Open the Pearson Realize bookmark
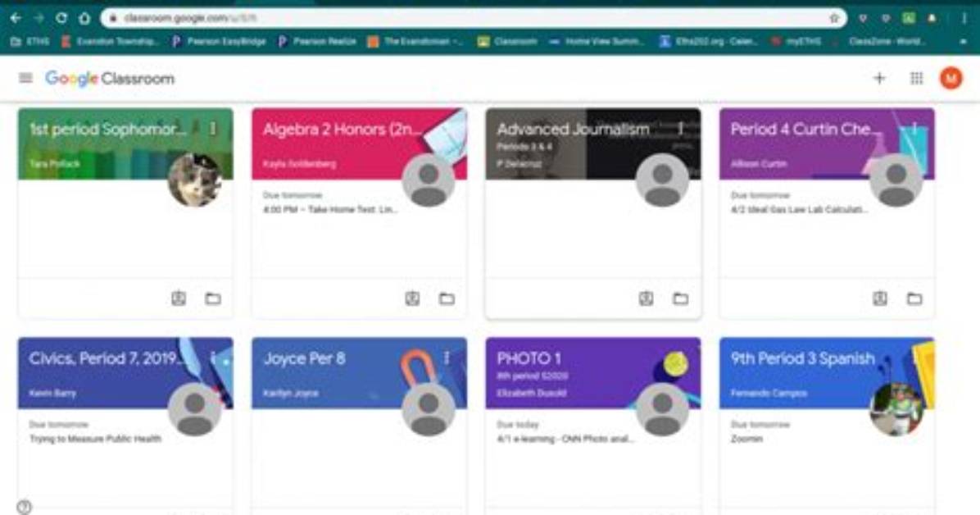Screen dimensions: 980x515 pyautogui.click(x=317, y=41)
